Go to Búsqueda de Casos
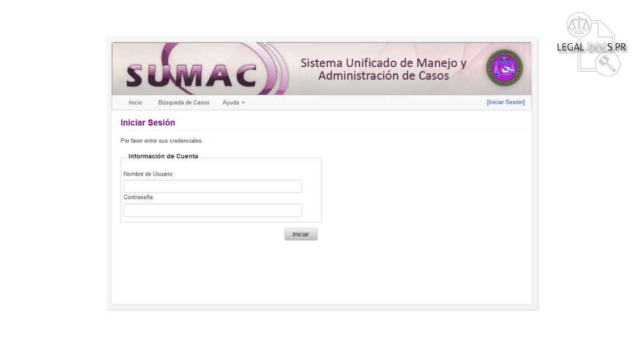Image resolution: width=644 pixels, height=349 pixels. click(x=183, y=103)
